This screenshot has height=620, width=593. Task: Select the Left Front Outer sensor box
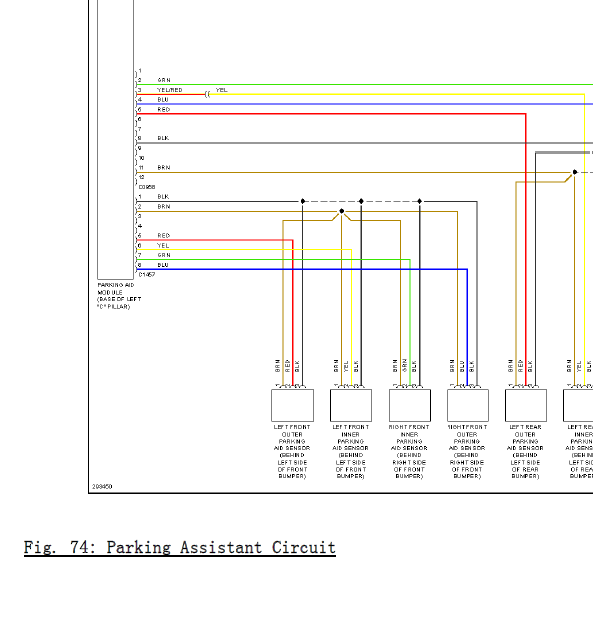point(293,405)
